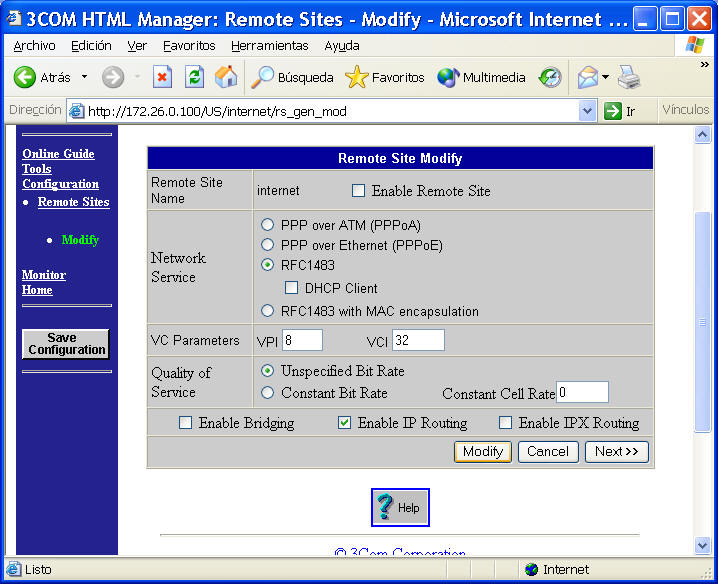Click the Modify button
Screen dimensions: 718x584
[x=483, y=452]
